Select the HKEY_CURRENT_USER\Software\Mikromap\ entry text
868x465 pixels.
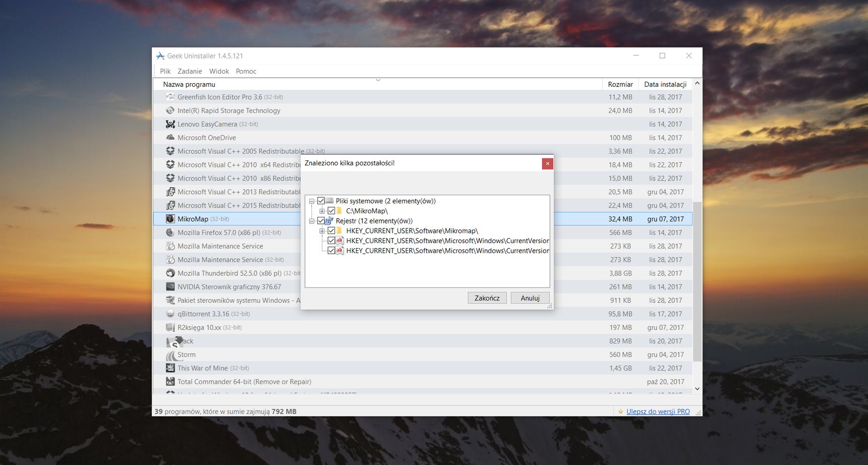412,231
